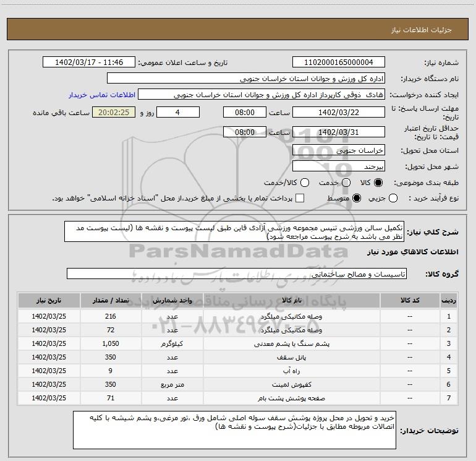Click the request creator name field

pyautogui.click(x=261, y=95)
